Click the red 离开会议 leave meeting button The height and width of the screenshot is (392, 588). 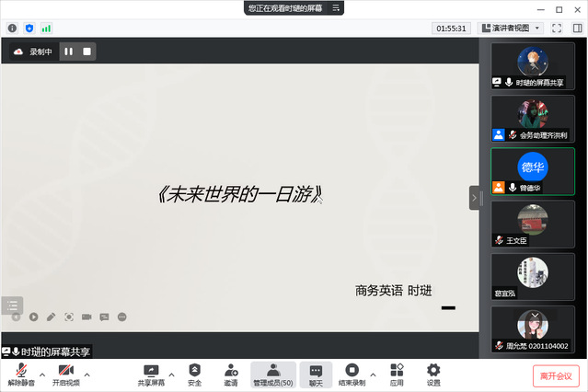click(556, 375)
